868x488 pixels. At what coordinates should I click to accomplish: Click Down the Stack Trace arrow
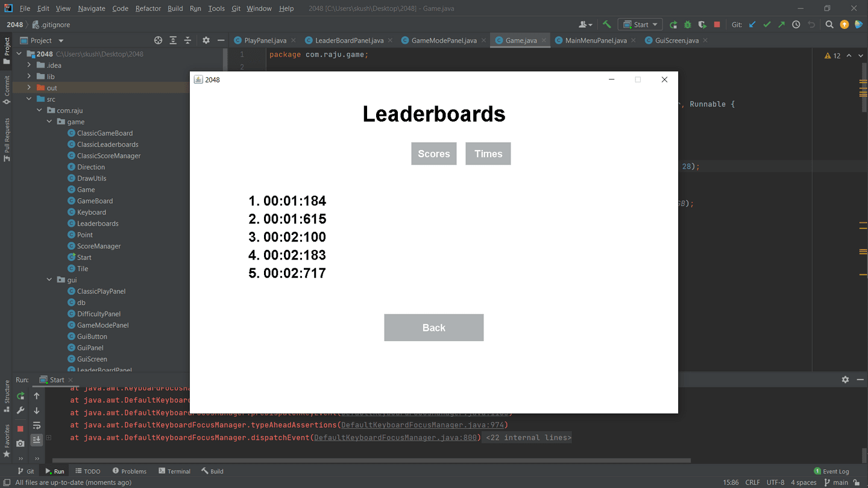[37, 411]
